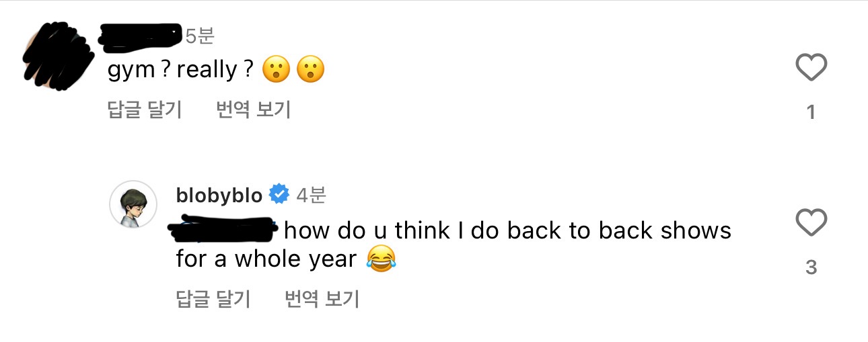Click the surprised face emoji in the first comment
868x342 pixels.
point(275,69)
